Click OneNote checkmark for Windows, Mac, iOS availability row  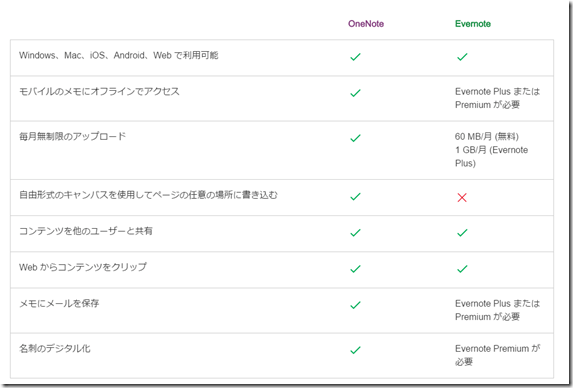pyautogui.click(x=356, y=57)
